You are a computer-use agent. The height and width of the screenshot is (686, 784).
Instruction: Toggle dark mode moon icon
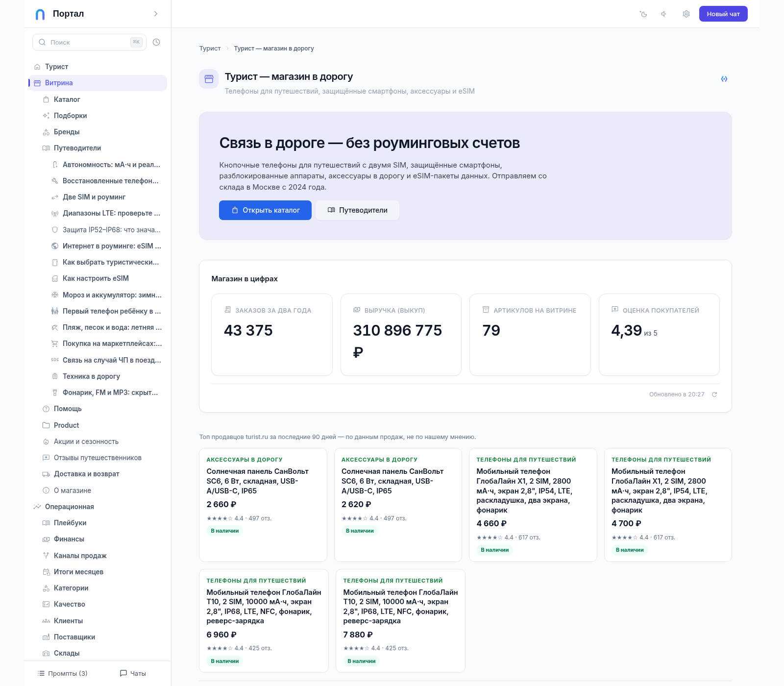click(x=643, y=14)
